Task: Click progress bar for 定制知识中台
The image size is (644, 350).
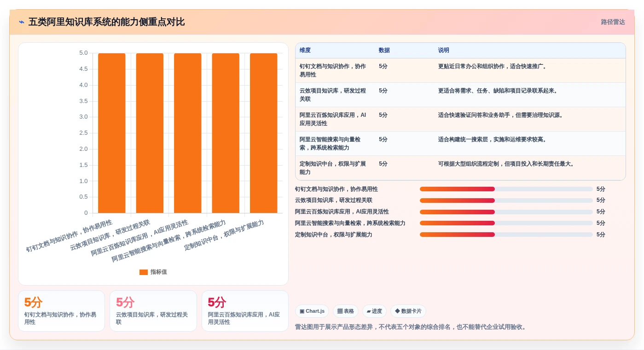Action: (506, 235)
